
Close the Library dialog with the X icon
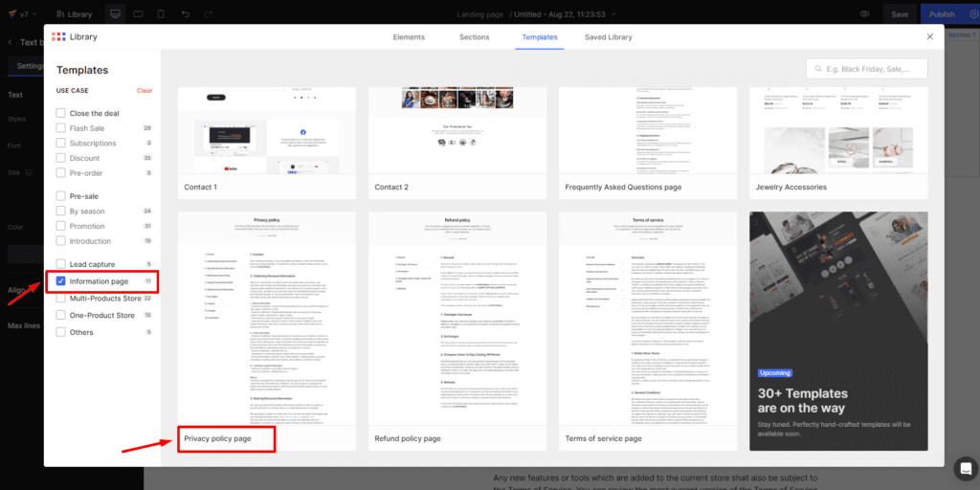click(x=929, y=37)
